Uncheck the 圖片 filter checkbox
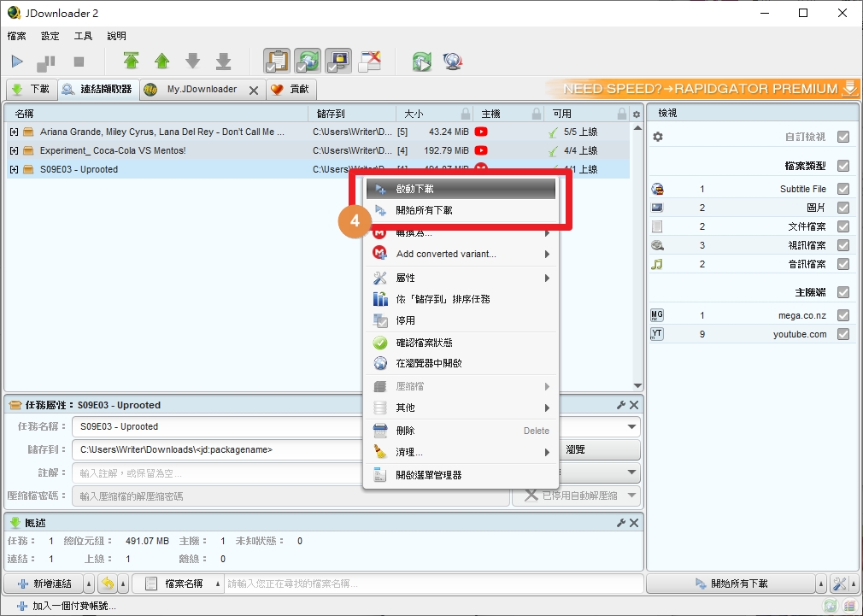 [843, 208]
